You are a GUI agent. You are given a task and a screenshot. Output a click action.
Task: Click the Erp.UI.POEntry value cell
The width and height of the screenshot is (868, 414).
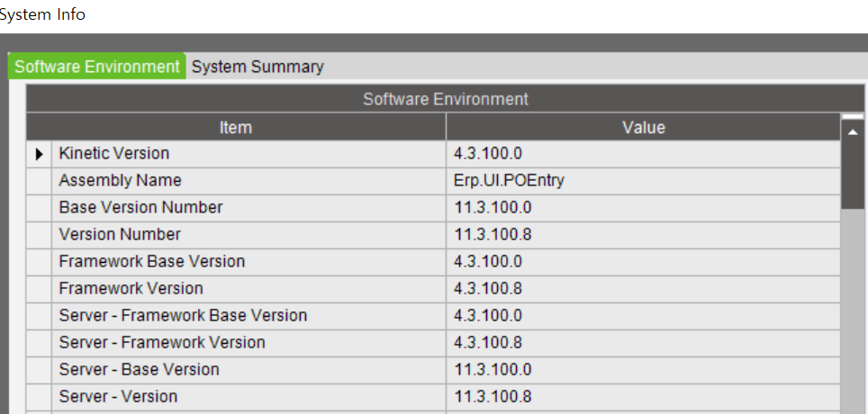pyautogui.click(x=643, y=180)
